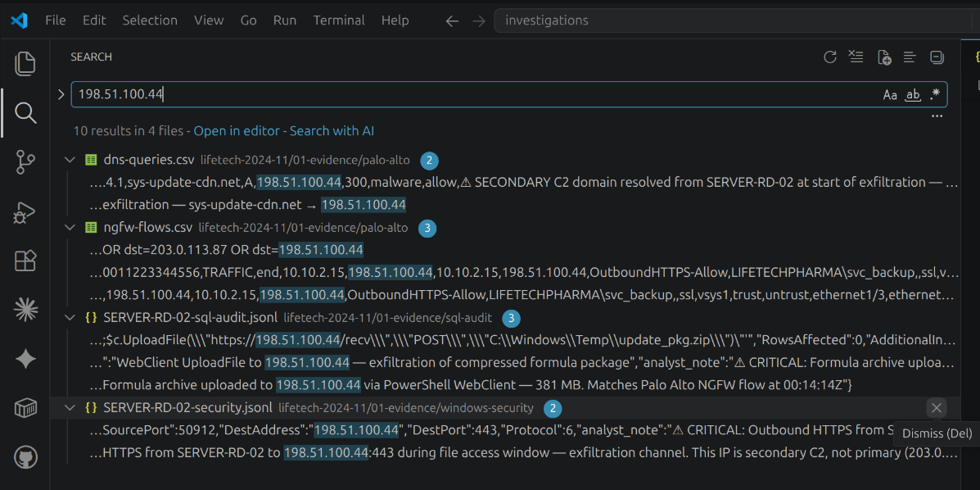The height and width of the screenshot is (490, 980).
Task: Toggle Use Regular Expression option
Action: (x=934, y=95)
